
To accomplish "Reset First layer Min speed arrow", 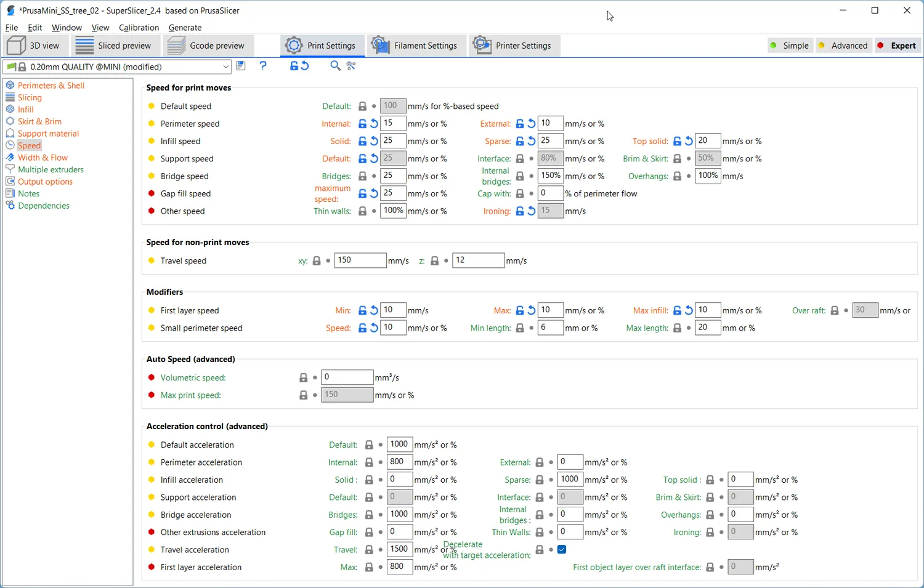I will [x=374, y=311].
